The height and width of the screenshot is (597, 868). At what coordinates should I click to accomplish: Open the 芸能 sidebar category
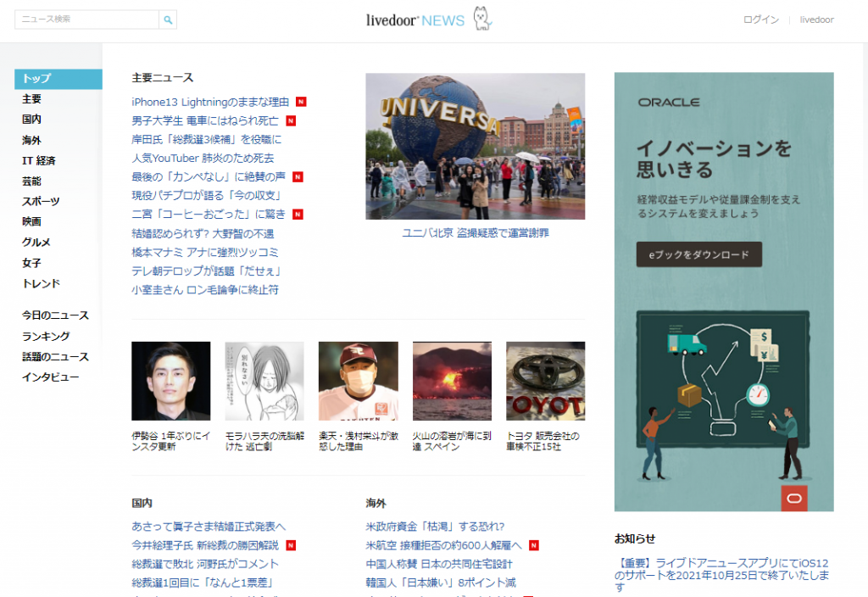tap(31, 181)
